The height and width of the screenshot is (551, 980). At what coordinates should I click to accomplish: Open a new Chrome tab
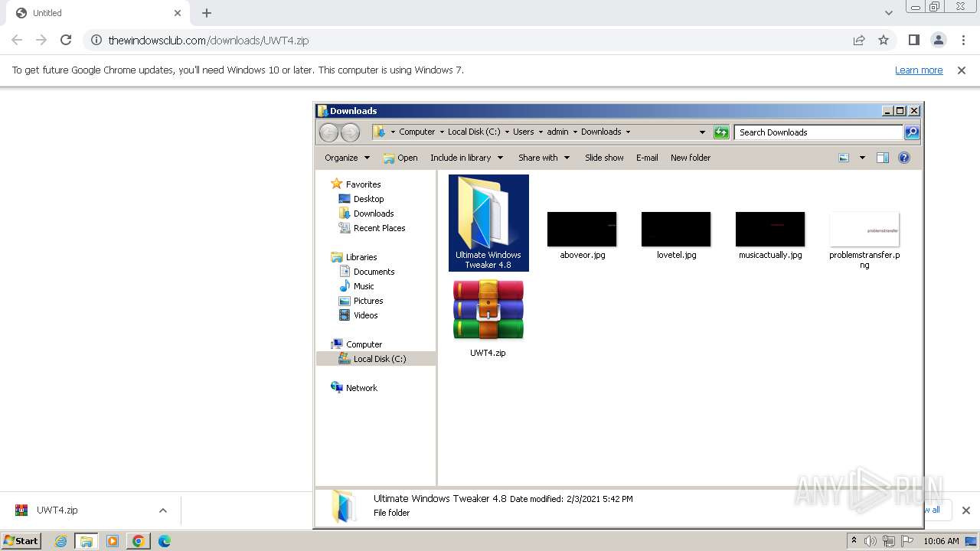[207, 13]
